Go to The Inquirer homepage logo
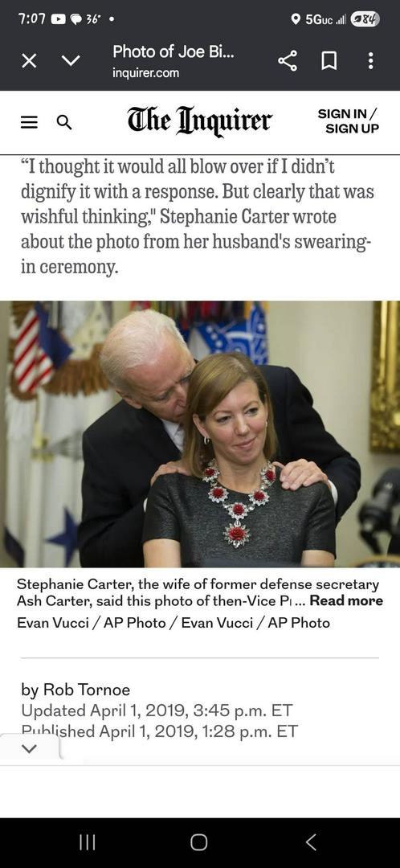 pyautogui.click(x=200, y=121)
